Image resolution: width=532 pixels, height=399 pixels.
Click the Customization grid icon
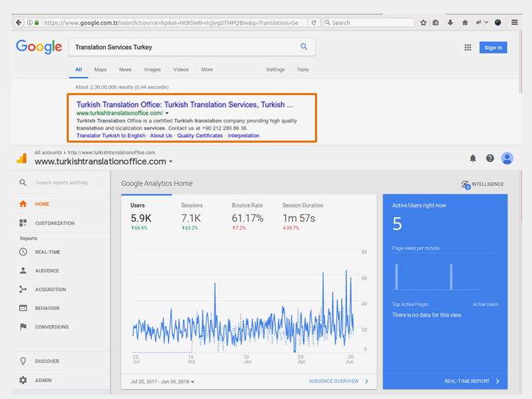tap(23, 223)
